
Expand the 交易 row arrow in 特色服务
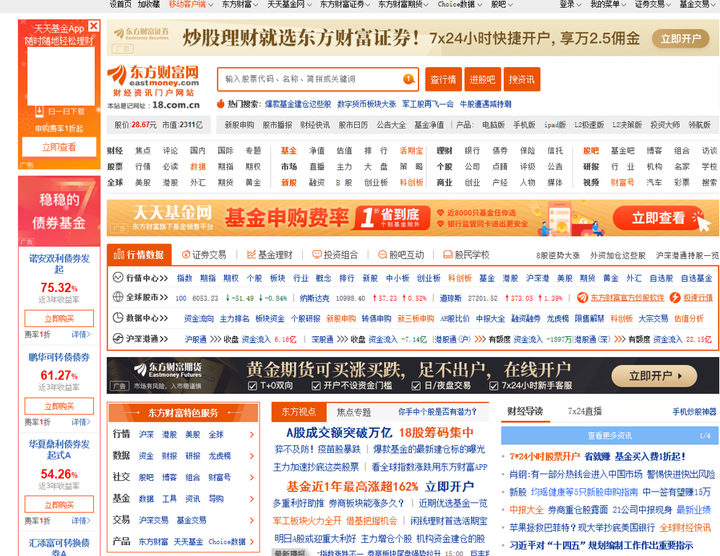pyautogui.click(x=252, y=520)
